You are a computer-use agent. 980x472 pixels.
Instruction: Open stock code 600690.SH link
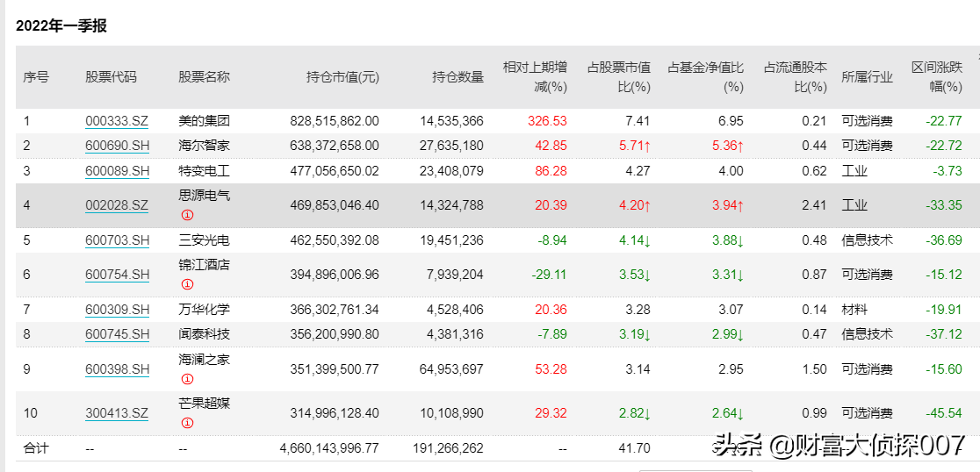(x=117, y=147)
